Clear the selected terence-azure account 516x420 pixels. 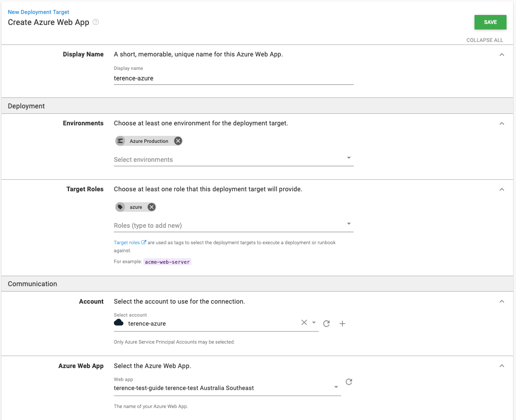(x=305, y=323)
